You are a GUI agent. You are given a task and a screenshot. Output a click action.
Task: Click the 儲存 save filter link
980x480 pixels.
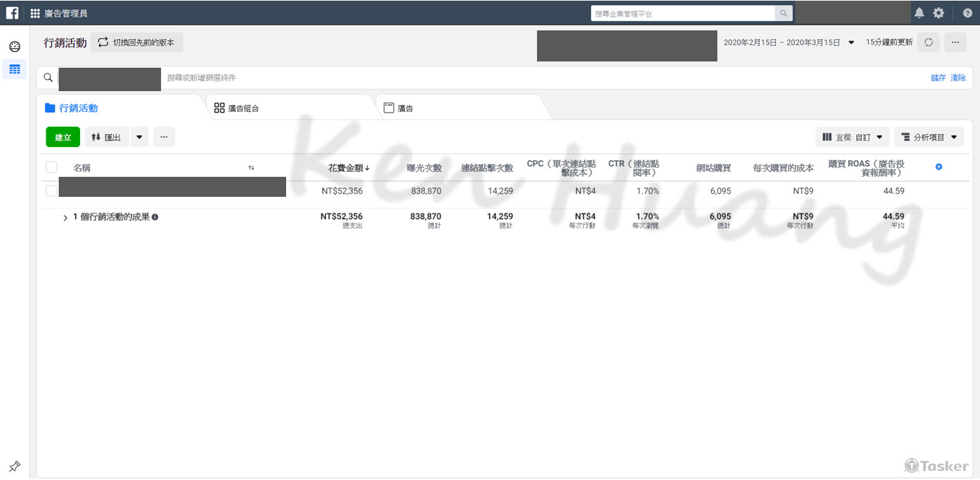pos(937,77)
